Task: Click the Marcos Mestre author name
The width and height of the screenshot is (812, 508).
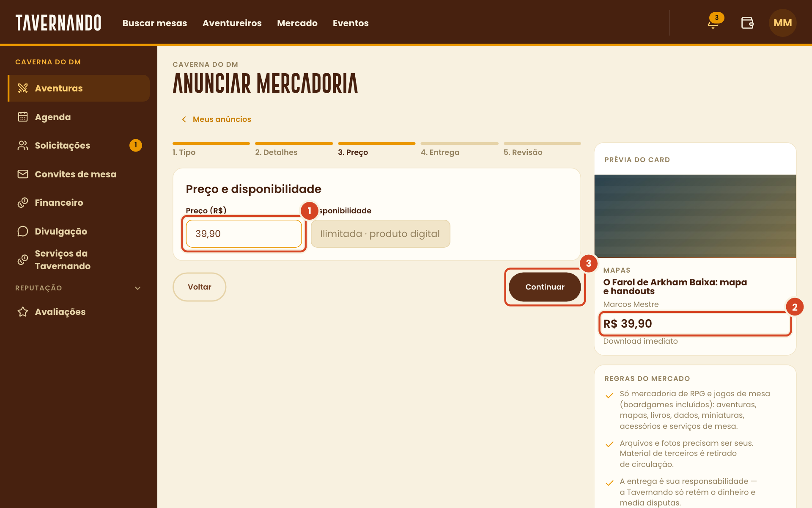Action: [631, 304]
